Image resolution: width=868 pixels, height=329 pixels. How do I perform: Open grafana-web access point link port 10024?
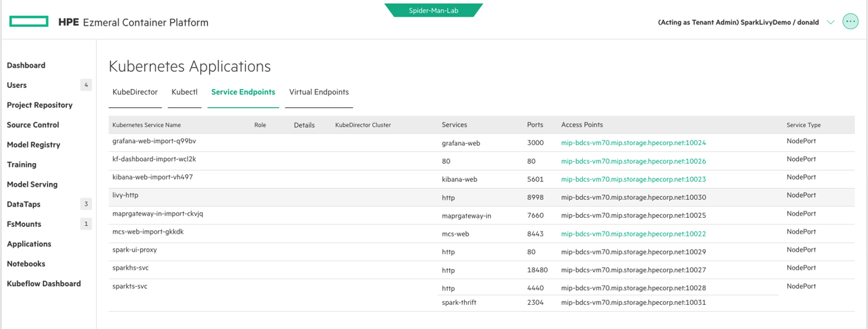[633, 143]
